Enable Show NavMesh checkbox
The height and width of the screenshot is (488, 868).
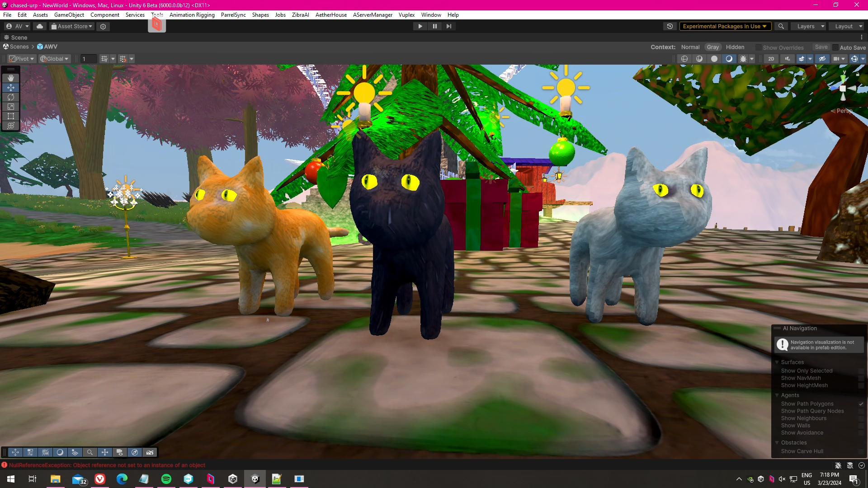click(861, 378)
